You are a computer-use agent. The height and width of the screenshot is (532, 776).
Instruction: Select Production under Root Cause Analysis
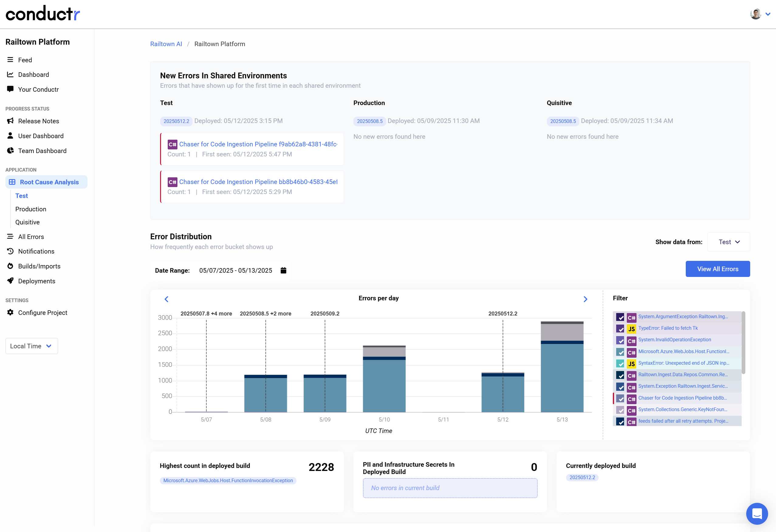pos(31,209)
